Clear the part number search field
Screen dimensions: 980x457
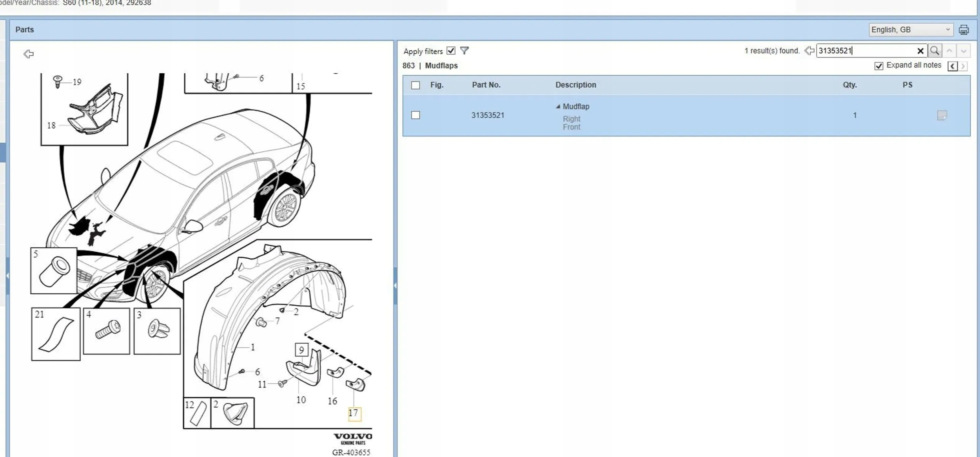click(920, 51)
